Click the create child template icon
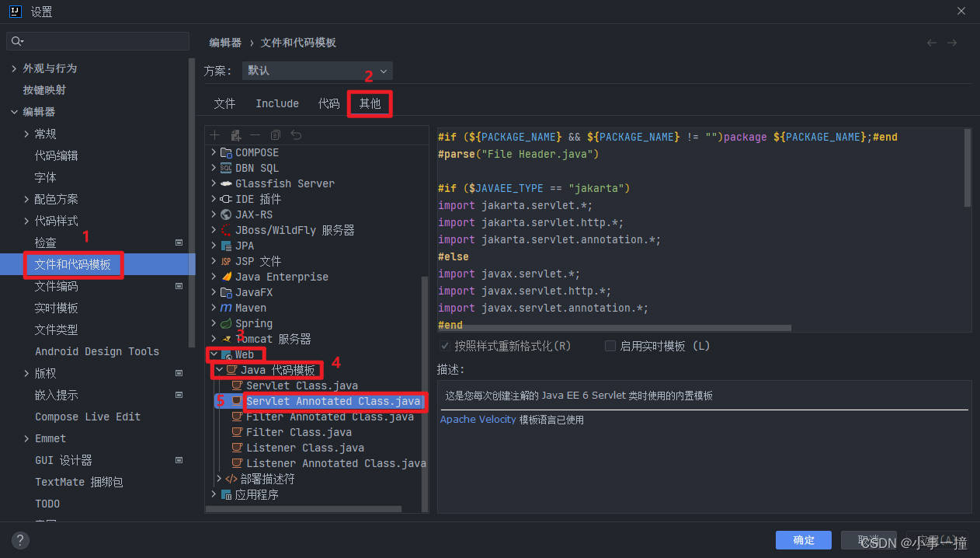Viewport: 980px width, 558px height. pos(235,134)
